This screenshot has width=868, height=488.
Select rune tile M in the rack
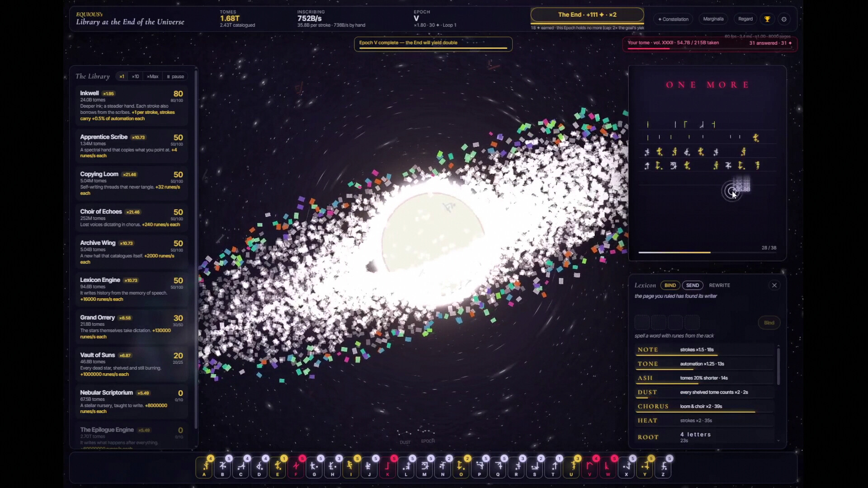click(x=425, y=467)
